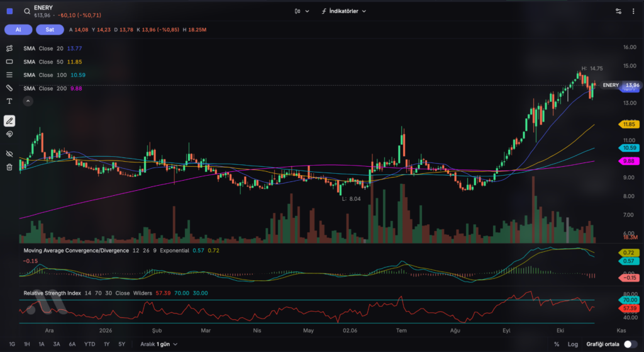Open the Aralık 1 gün interval dropdown
This screenshot has height=352, width=644.
point(158,344)
